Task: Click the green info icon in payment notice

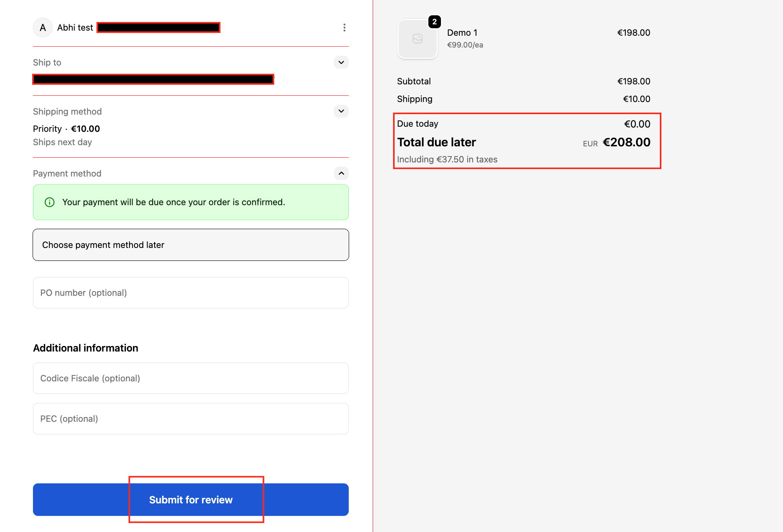Action: (50, 202)
